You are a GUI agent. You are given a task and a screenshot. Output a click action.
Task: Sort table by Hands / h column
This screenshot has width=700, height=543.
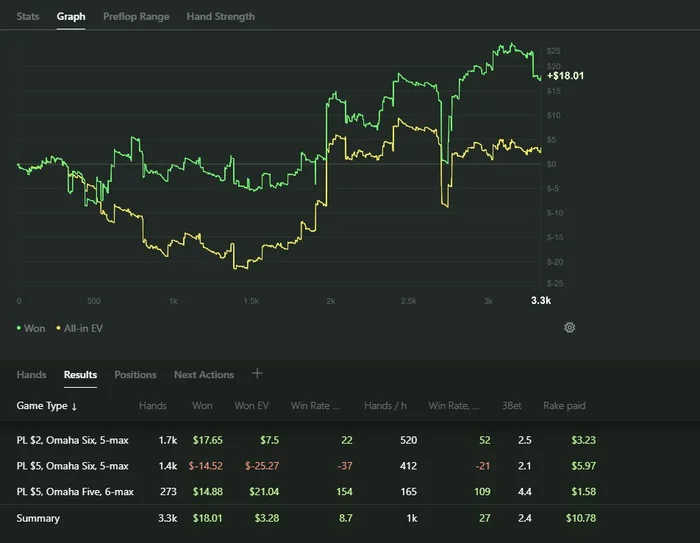385,405
